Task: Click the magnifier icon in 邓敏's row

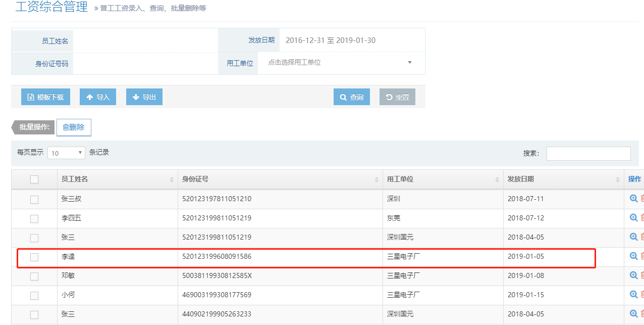Action: (633, 275)
